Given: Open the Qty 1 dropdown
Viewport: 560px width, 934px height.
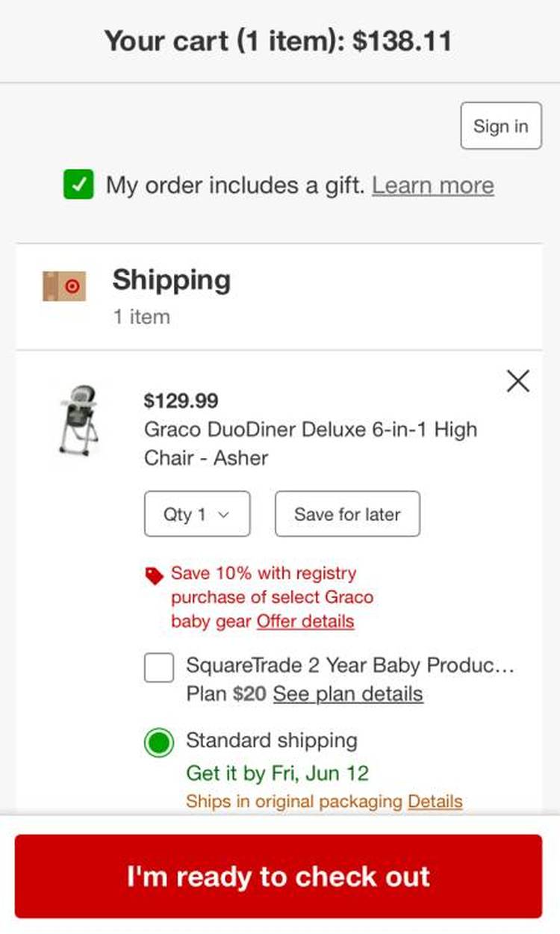Looking at the screenshot, I should point(197,514).
